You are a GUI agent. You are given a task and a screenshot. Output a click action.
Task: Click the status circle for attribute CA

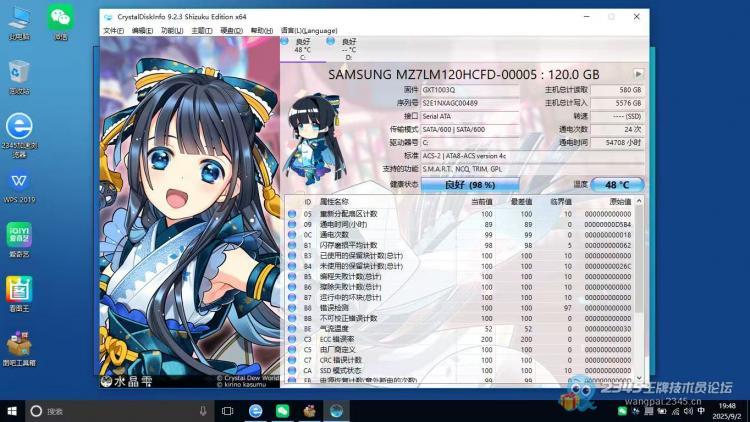point(292,371)
